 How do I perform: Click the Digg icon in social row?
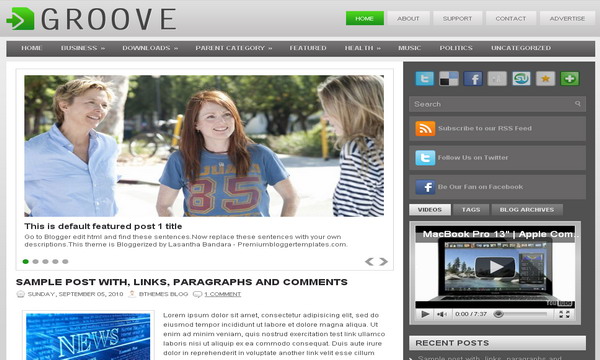(497, 78)
